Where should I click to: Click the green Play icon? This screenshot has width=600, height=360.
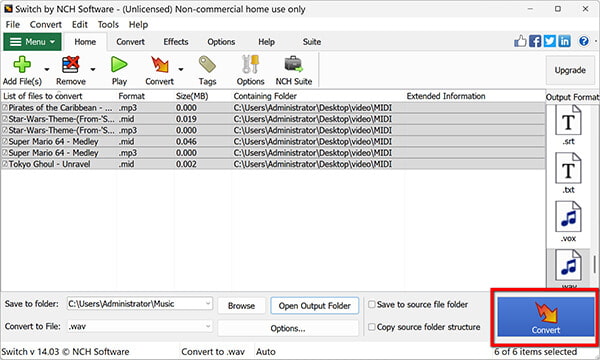pos(119,64)
